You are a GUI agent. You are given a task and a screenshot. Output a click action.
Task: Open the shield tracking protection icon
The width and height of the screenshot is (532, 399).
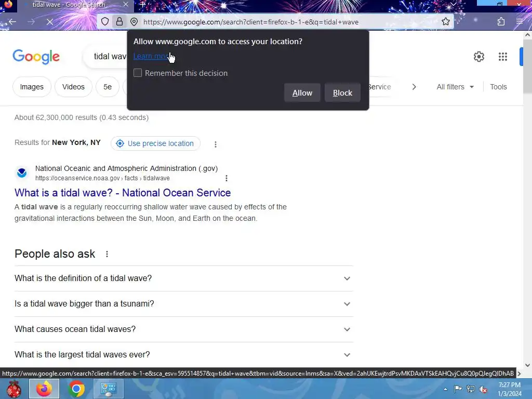click(105, 22)
